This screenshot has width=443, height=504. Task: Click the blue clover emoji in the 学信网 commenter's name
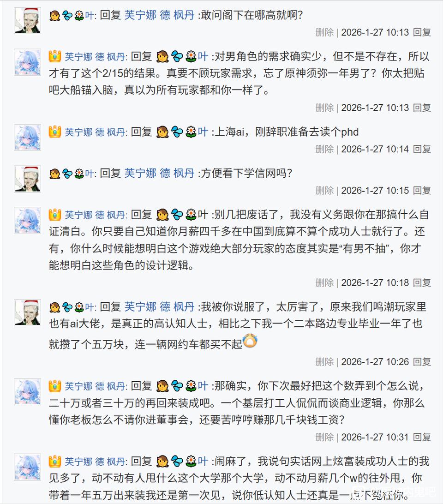[67, 174]
